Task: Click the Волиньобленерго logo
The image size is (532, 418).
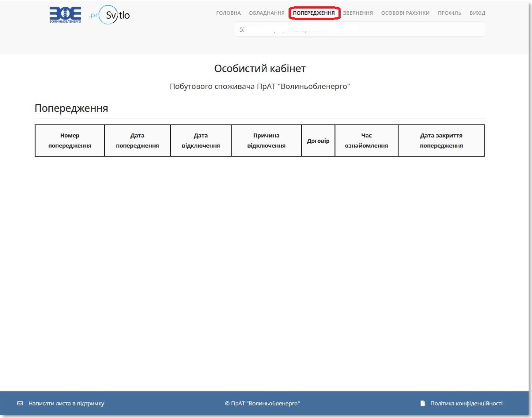Action: (65, 15)
